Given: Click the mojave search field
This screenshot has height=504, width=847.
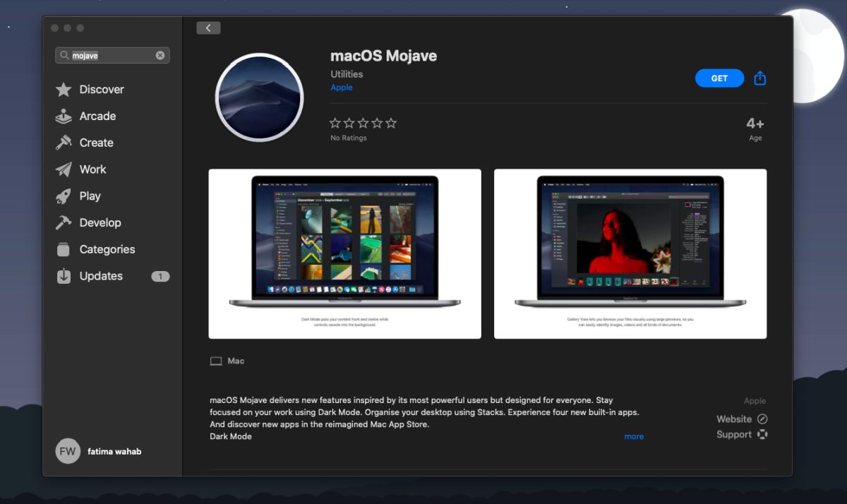Looking at the screenshot, I should (112, 55).
